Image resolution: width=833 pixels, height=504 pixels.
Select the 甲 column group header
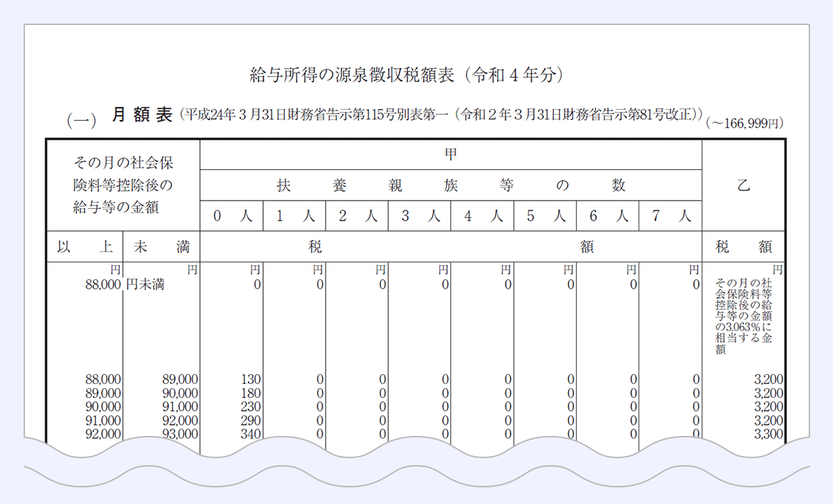click(449, 154)
